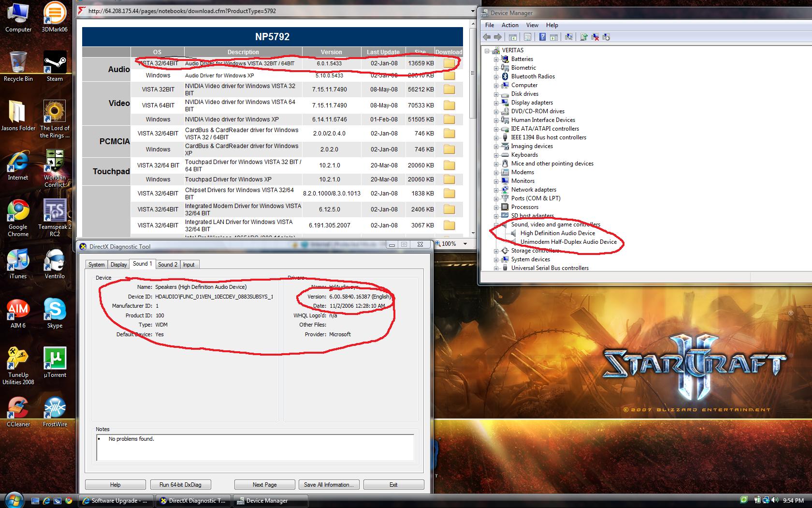Select the Steam desktop shortcut
This screenshot has width=812, height=508.
point(55,67)
